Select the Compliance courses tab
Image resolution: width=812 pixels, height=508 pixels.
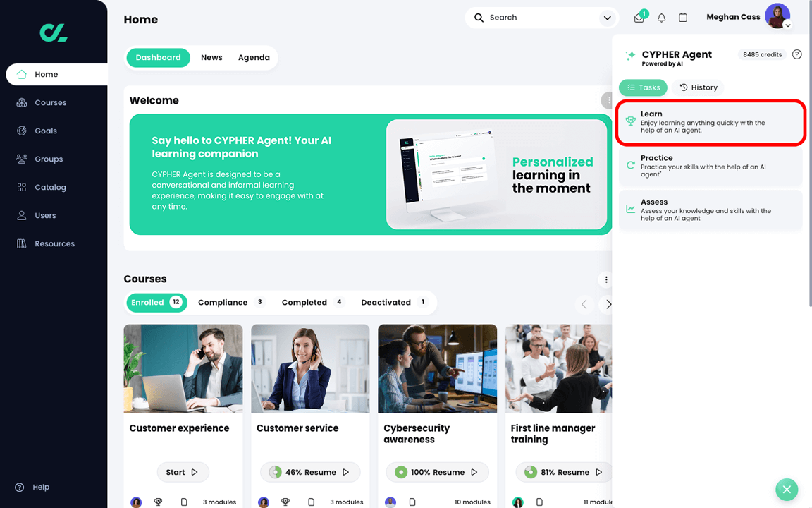[231, 302]
